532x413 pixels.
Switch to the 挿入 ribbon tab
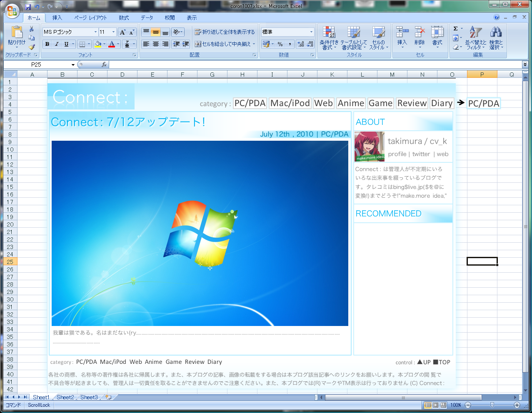[x=57, y=18]
